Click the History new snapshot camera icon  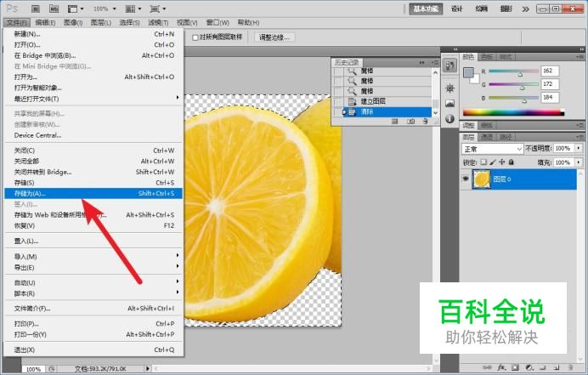(411, 122)
